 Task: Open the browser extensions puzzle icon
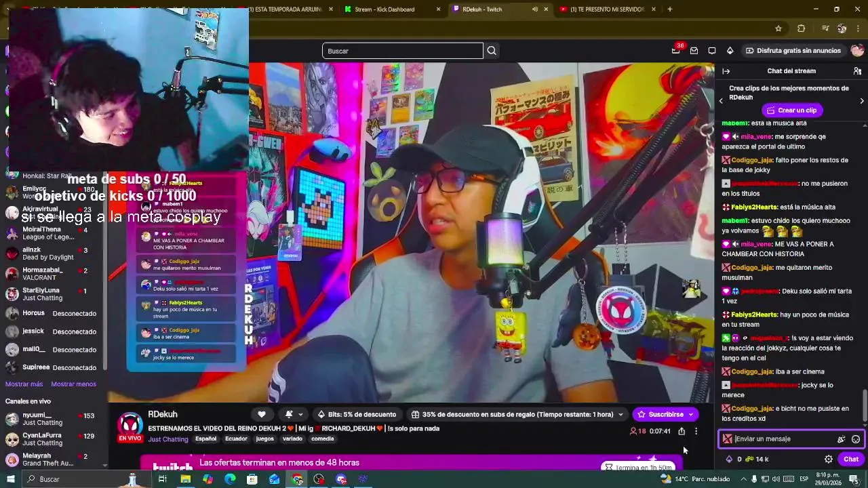click(801, 28)
